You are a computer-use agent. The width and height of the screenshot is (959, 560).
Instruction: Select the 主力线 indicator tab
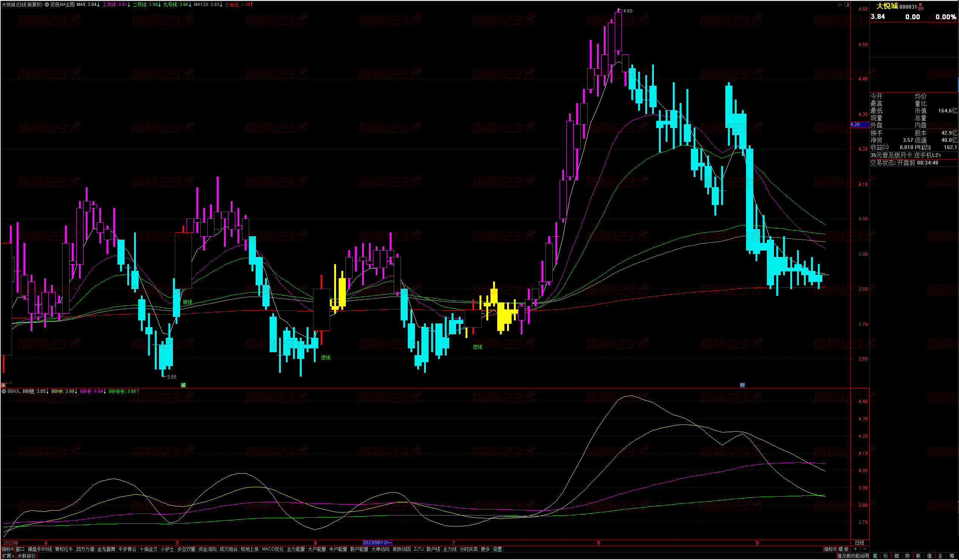click(450, 549)
